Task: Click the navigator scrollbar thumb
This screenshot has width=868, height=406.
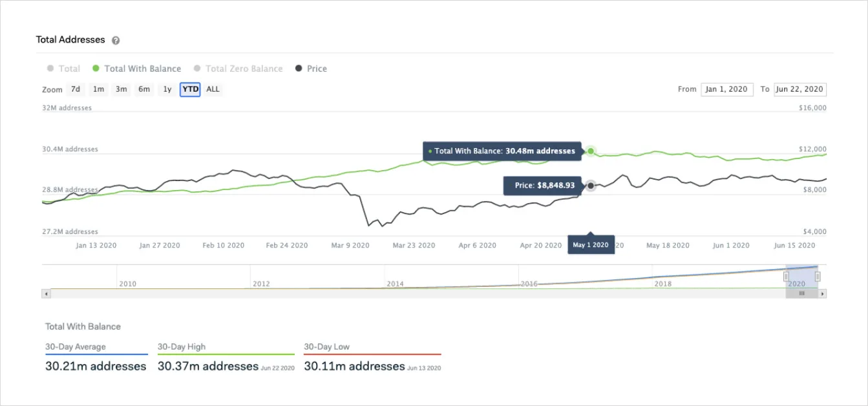Action: click(802, 294)
